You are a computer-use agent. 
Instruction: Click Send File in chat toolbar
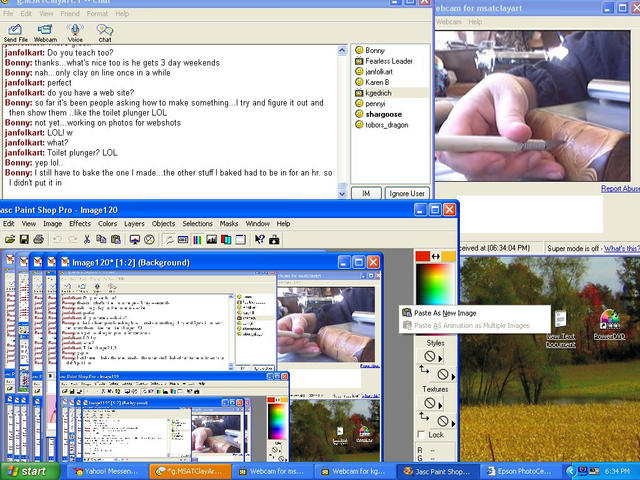point(16,33)
